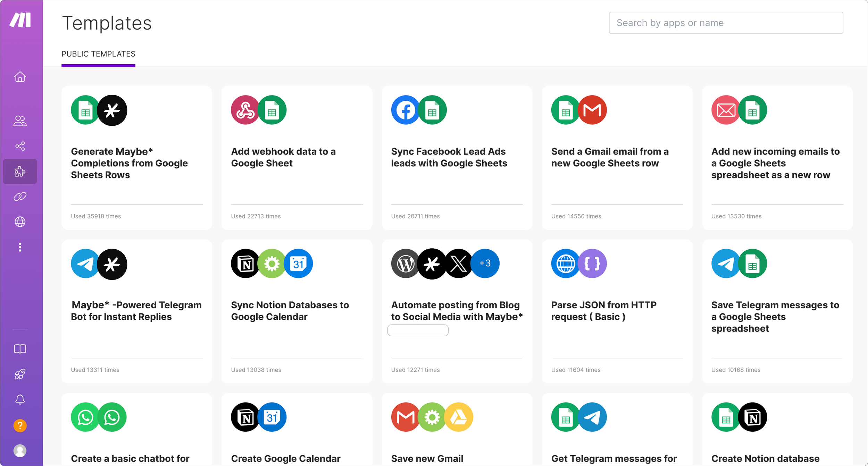Screen dimensions: 868x466
Task: Click the rocket What's new icon
Action: tap(20, 374)
